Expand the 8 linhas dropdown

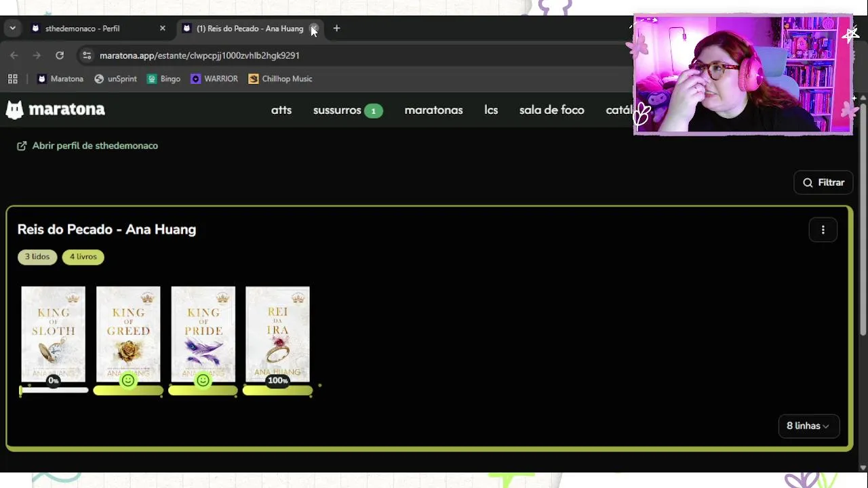coord(808,426)
